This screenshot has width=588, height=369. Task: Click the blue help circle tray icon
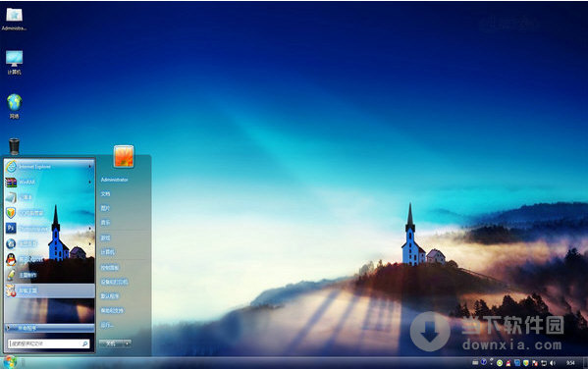pyautogui.click(x=484, y=362)
